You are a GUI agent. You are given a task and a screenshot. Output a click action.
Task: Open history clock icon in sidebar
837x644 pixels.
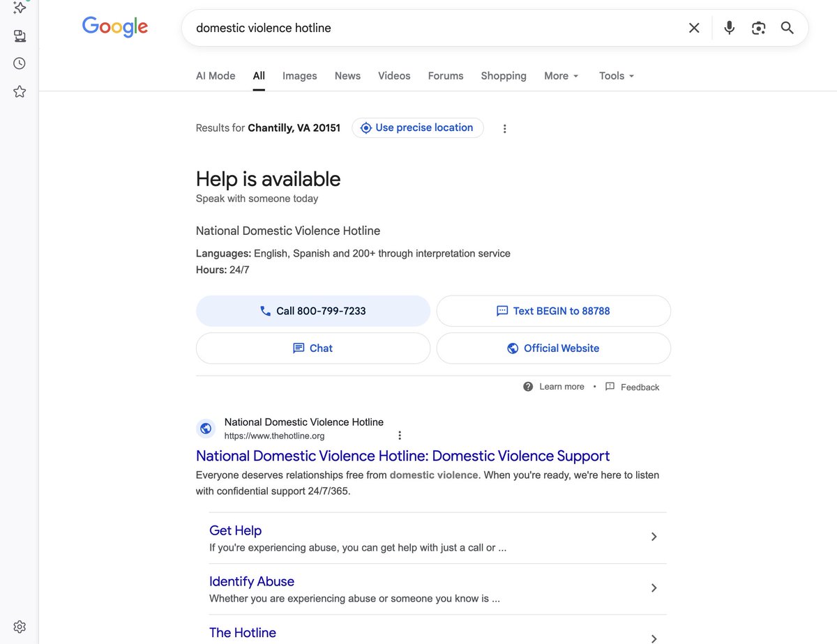20,63
